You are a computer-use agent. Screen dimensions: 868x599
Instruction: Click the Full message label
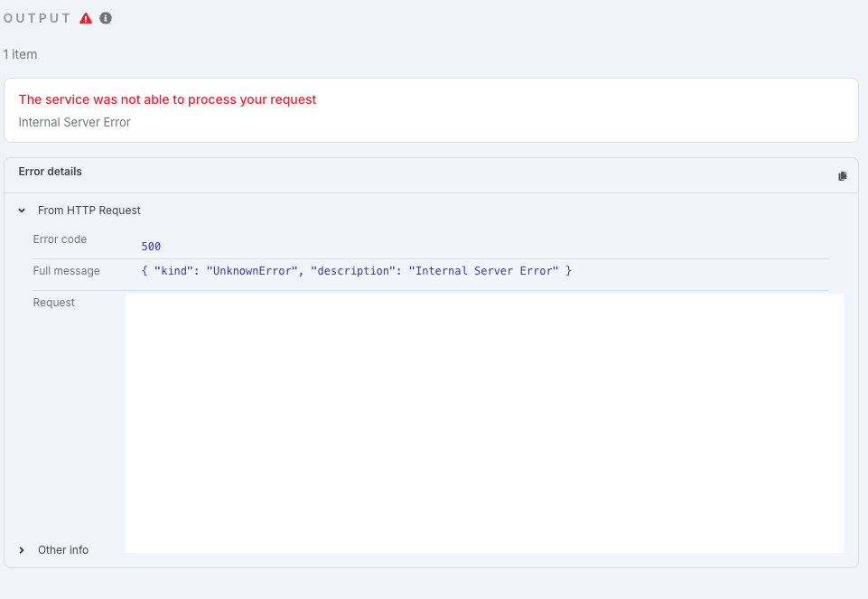coord(67,271)
